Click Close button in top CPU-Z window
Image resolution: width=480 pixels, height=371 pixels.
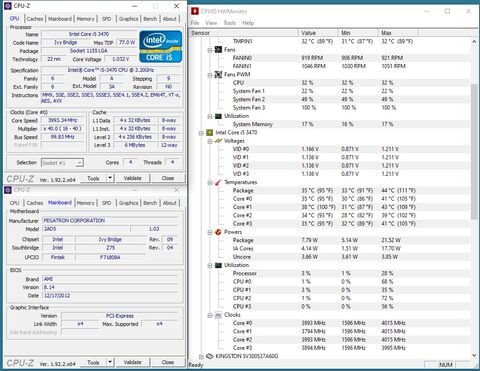point(168,178)
